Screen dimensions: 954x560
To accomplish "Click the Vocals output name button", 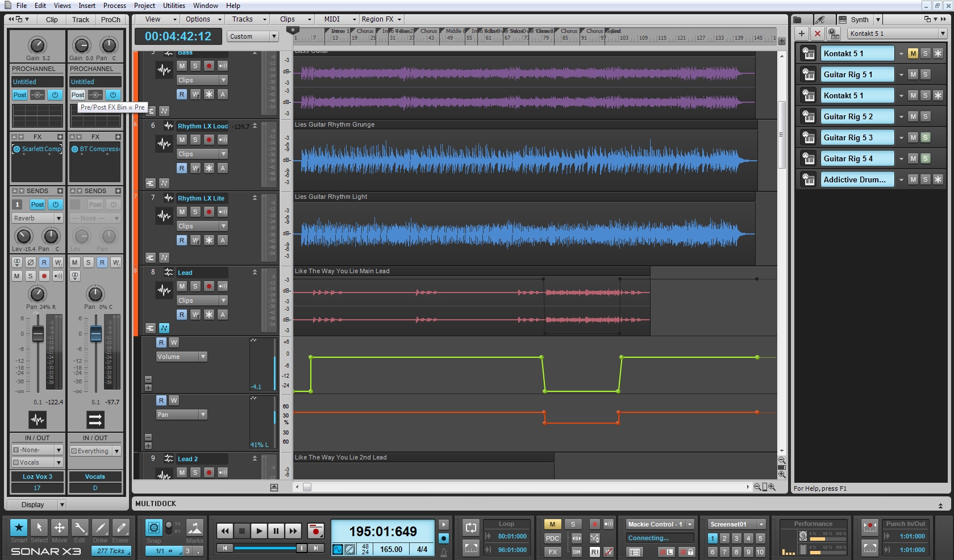I will (95, 477).
